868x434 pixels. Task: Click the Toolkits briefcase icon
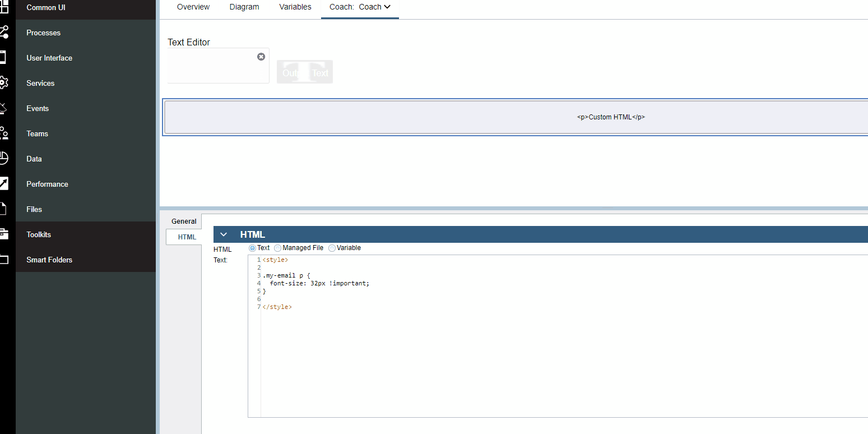4,234
